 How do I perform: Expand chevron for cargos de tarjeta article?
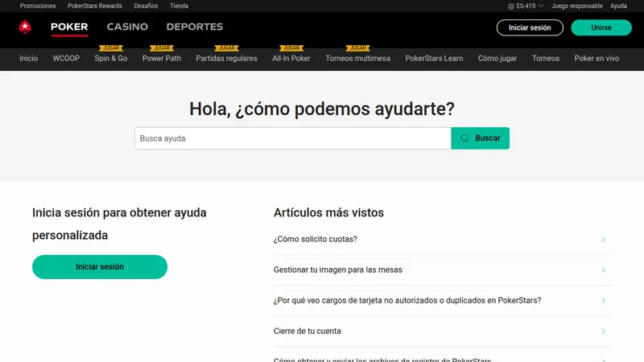pos(603,301)
